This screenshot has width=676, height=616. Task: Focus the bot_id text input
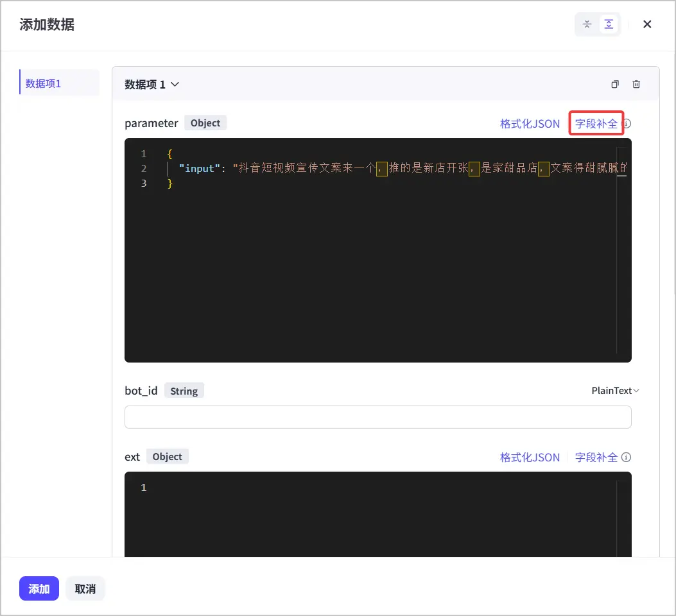pos(377,417)
